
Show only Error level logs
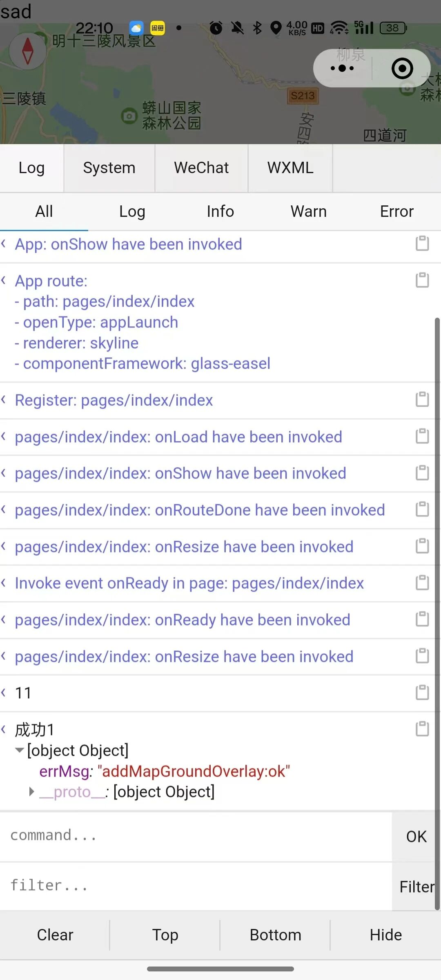[x=396, y=212]
